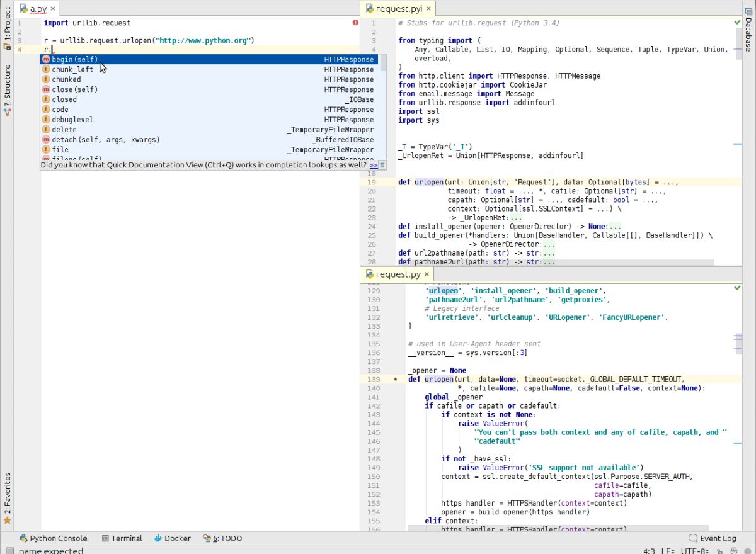Screen dimensions: 756x554
Task: Select the chunked completion suggestion
Action: 66,79
